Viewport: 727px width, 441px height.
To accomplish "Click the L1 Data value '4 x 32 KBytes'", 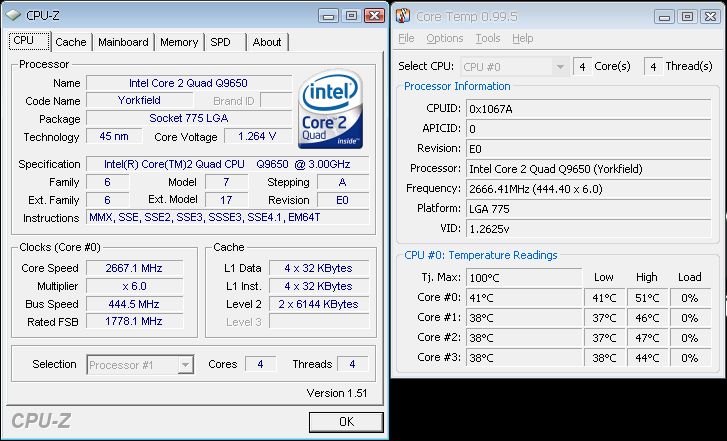I will 319,268.
